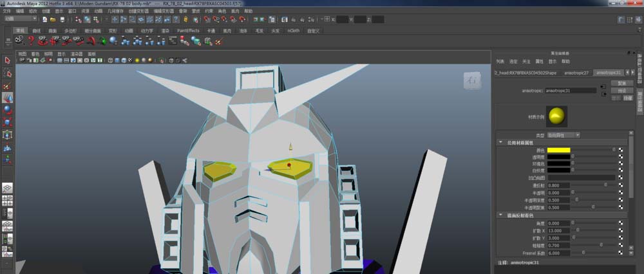Image resolution: width=644 pixels, height=274 pixels.
Task: Activate the Paint selection tool
Action: point(7,86)
